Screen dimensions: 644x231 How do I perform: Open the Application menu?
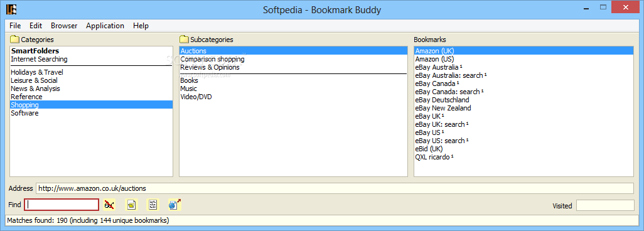pyautogui.click(x=105, y=26)
